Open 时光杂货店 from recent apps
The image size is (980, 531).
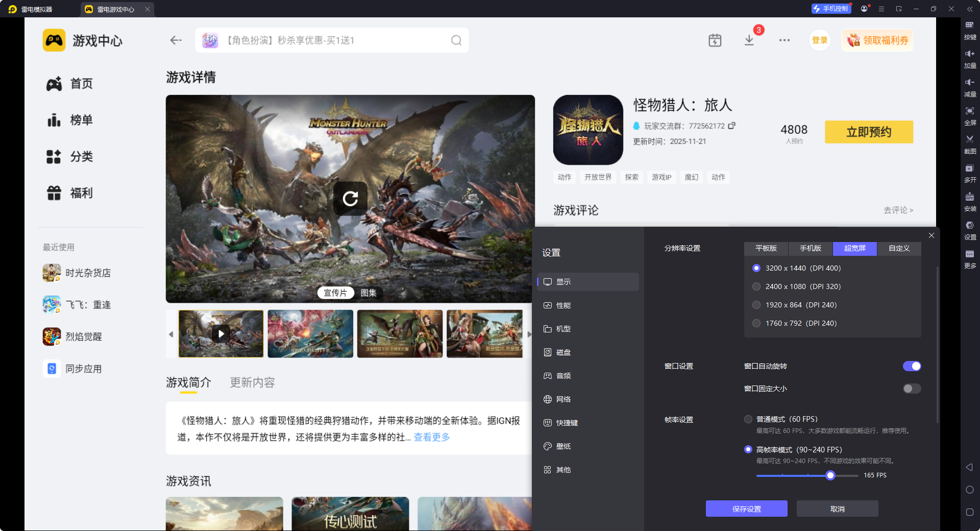tap(77, 273)
